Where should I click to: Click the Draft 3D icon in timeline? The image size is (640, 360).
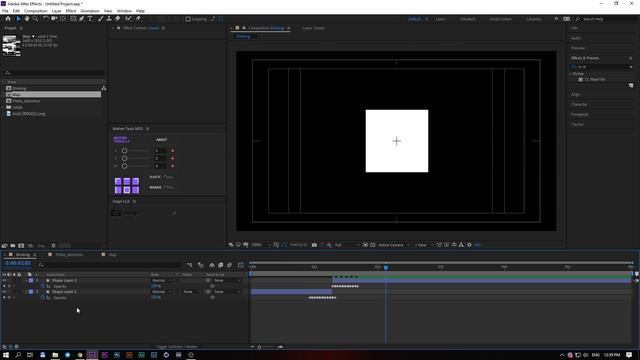(200, 265)
